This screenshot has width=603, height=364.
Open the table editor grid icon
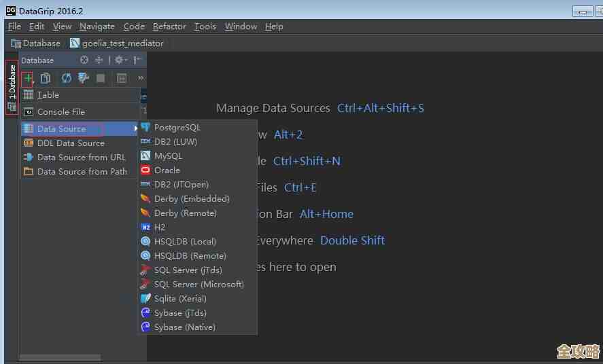pyautogui.click(x=122, y=78)
